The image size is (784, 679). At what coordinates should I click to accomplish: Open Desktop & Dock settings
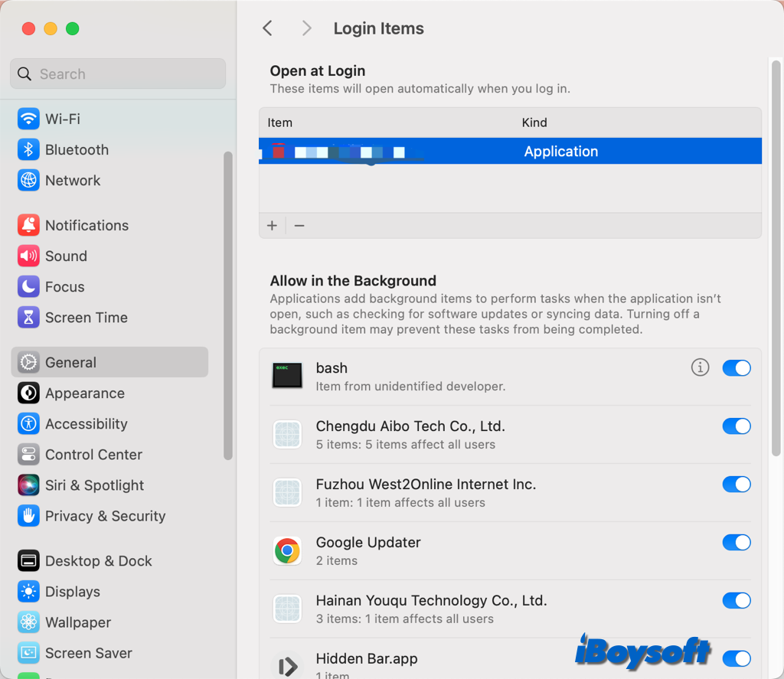(x=98, y=561)
